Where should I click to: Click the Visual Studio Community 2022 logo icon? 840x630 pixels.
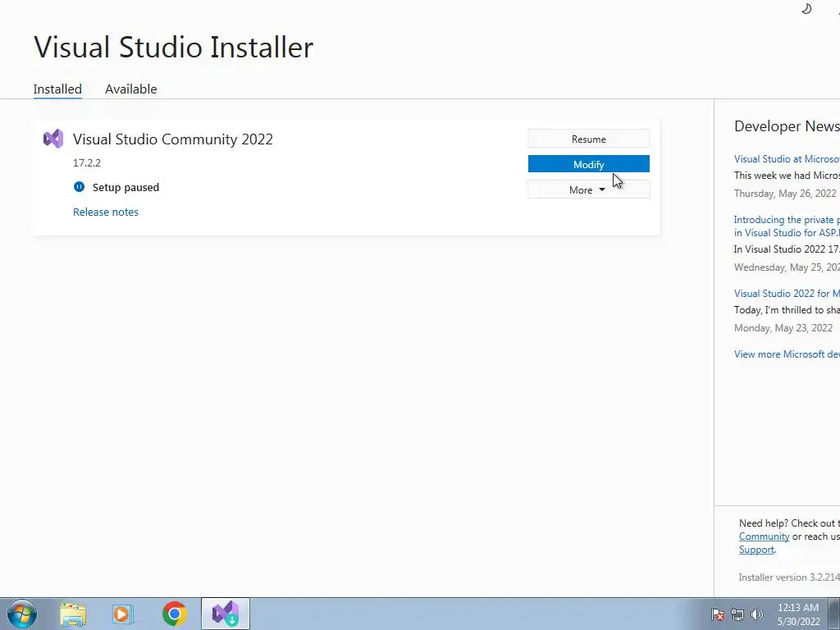click(x=53, y=139)
